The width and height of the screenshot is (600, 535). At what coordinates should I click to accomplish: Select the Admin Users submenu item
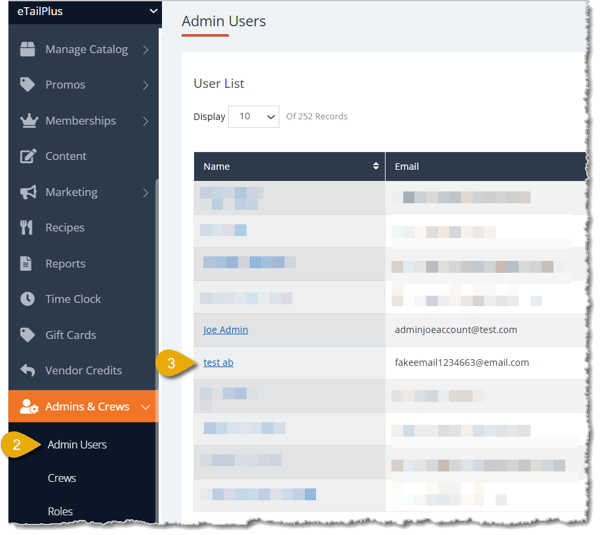pyautogui.click(x=77, y=446)
